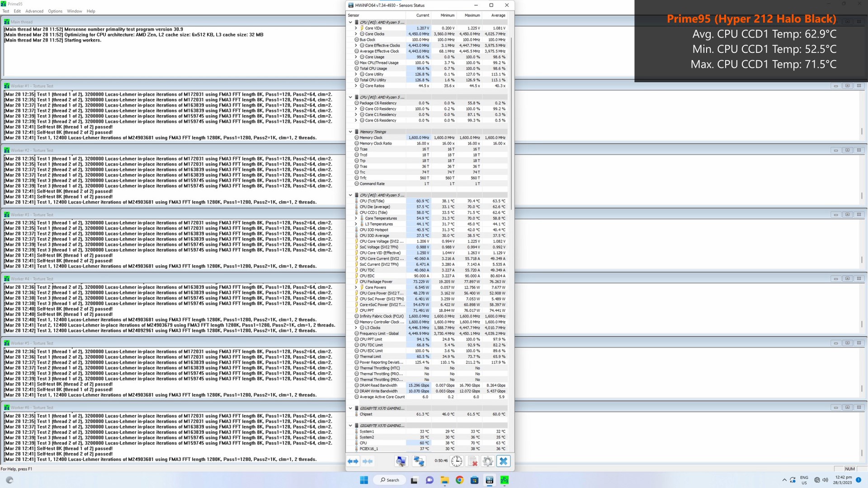The height and width of the screenshot is (488, 868).
Task: Open the HWiNFO system summary monitor icon
Action: [x=401, y=461]
